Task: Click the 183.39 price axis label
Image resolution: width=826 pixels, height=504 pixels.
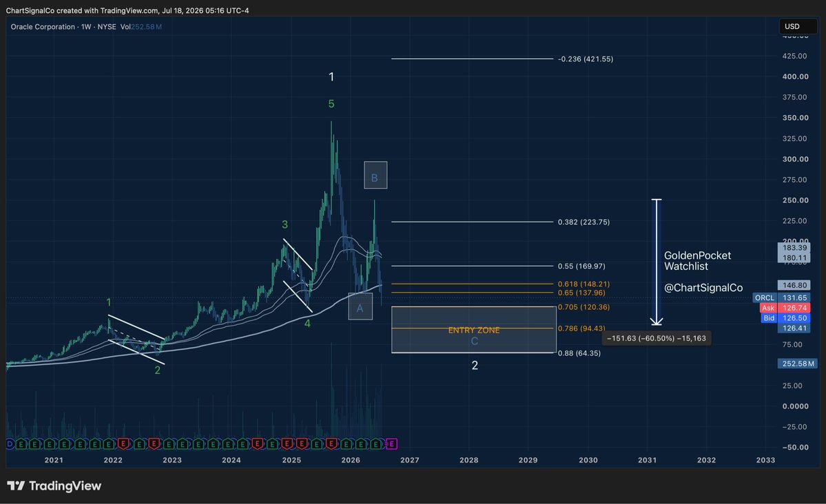Action: click(x=794, y=247)
